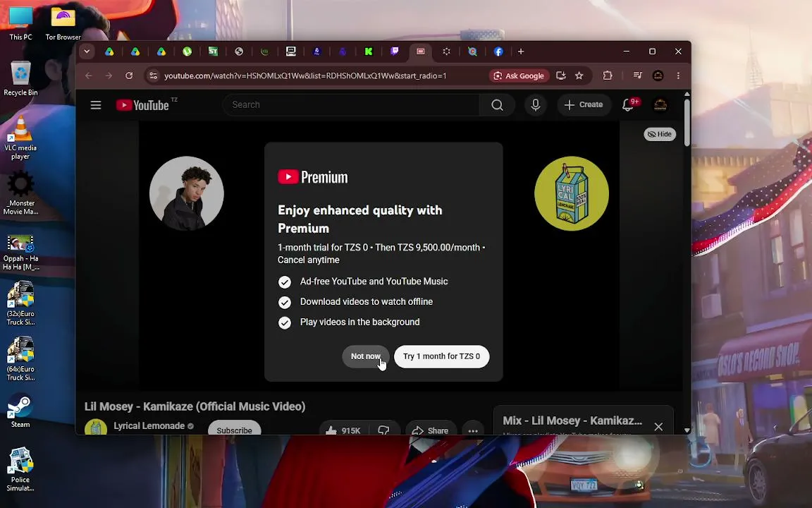Click the page vertical scrollbar thumb
812x508 pixels.
pyautogui.click(x=687, y=122)
